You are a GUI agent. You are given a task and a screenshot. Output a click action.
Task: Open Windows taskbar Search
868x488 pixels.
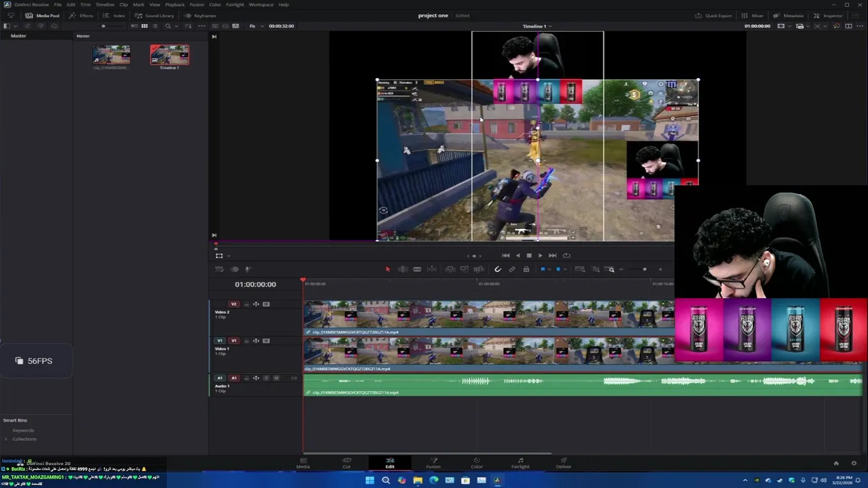point(386,481)
